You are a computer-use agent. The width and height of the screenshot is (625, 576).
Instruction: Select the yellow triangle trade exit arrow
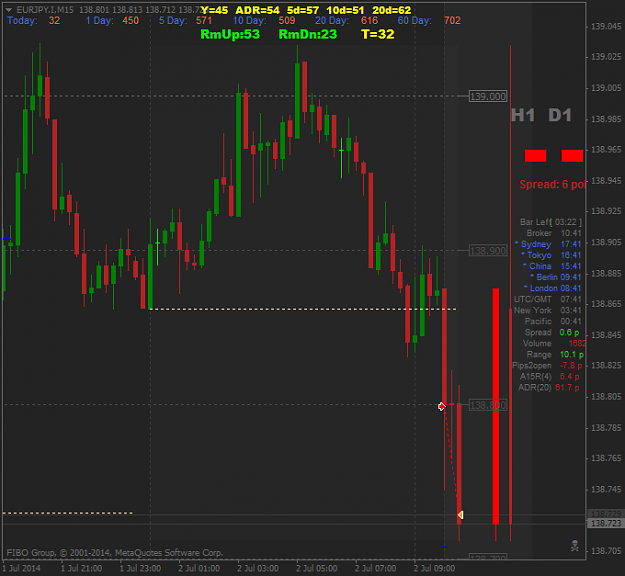(x=460, y=515)
